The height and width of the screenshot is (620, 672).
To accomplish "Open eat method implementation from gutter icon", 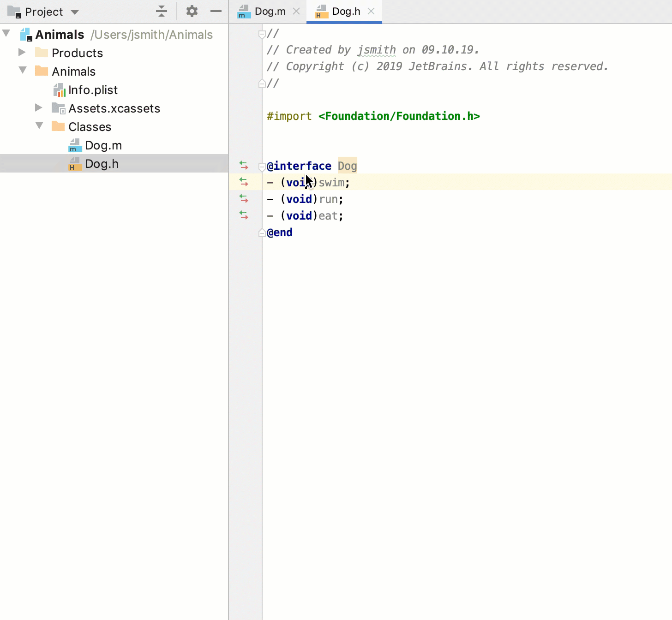I will pyautogui.click(x=244, y=215).
